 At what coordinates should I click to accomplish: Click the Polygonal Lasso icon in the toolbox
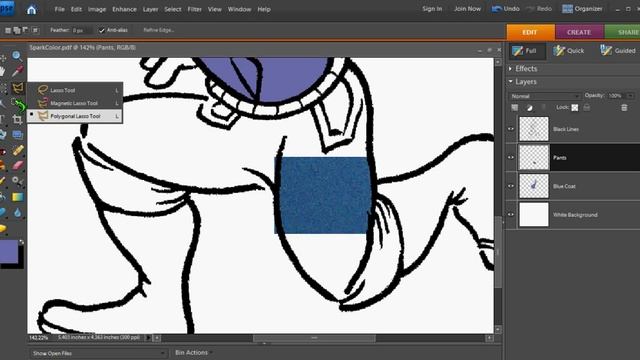[x=18, y=88]
